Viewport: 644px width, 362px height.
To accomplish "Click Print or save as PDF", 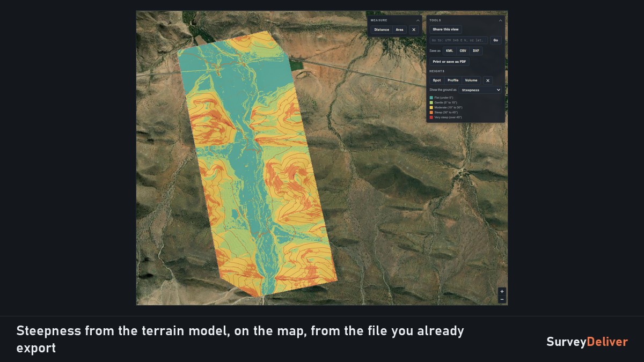I will 449,62.
